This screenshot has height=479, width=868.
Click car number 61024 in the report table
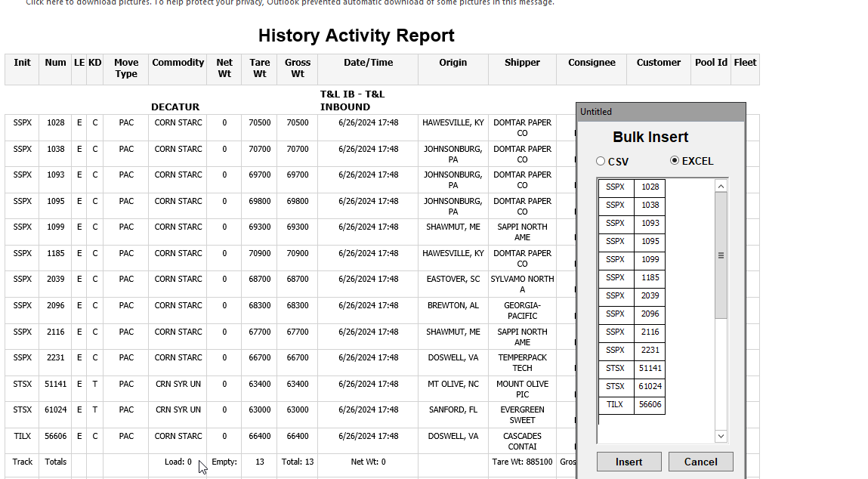click(55, 409)
